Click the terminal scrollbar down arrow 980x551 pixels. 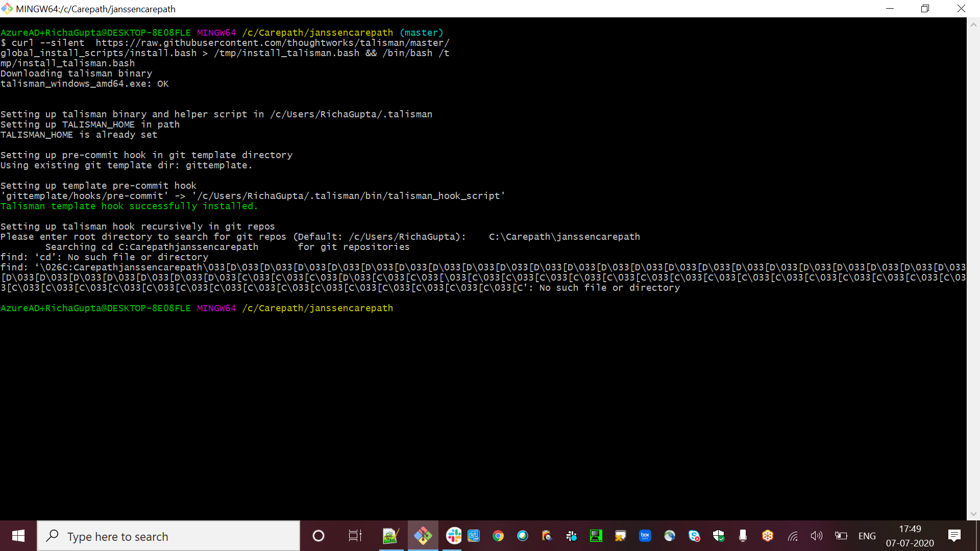974,514
